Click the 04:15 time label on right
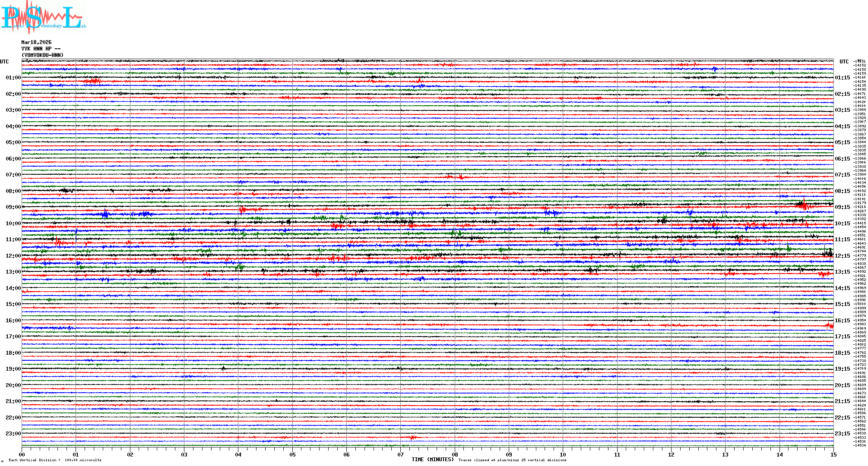The image size is (868, 466). coord(842,126)
